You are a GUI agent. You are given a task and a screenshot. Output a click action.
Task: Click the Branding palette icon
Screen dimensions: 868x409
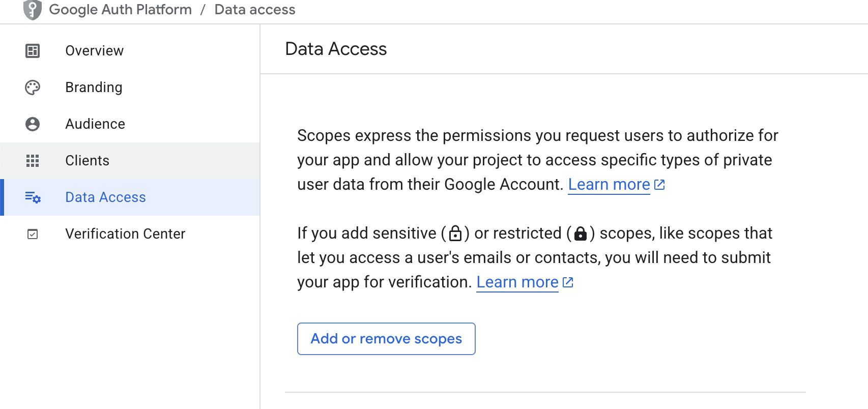pyautogui.click(x=33, y=87)
